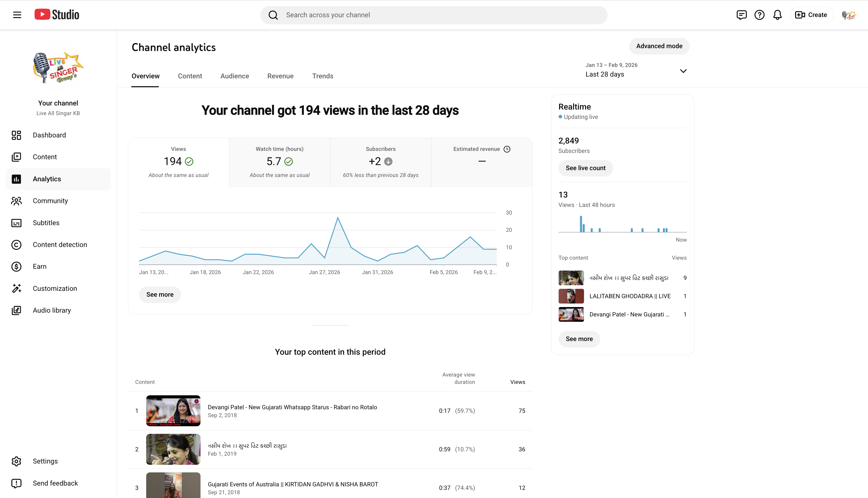Click the Advanced mode button
868x498 pixels.
tap(659, 46)
